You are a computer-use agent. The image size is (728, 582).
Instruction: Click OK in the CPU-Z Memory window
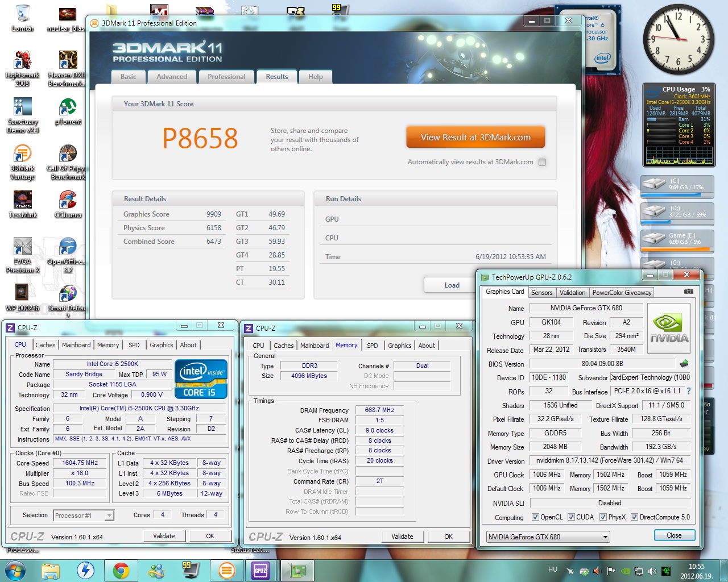[449, 537]
